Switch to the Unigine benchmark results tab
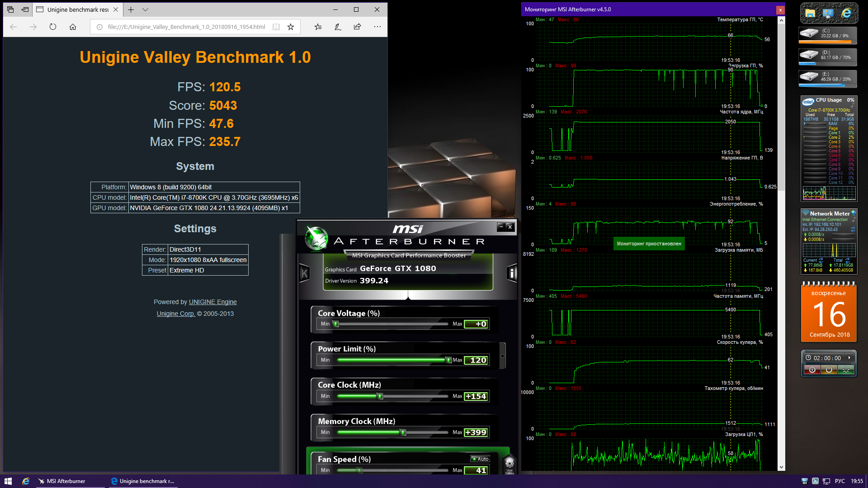 point(77,9)
